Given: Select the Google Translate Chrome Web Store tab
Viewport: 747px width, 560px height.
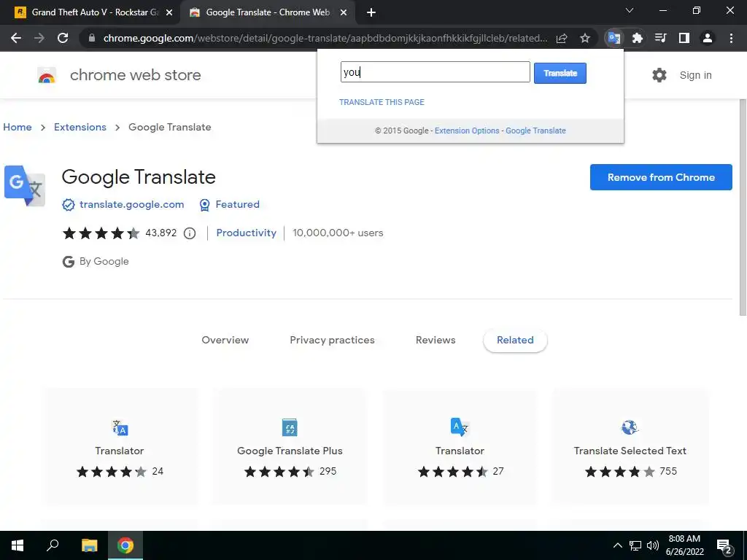Looking at the screenshot, I should click(x=267, y=12).
